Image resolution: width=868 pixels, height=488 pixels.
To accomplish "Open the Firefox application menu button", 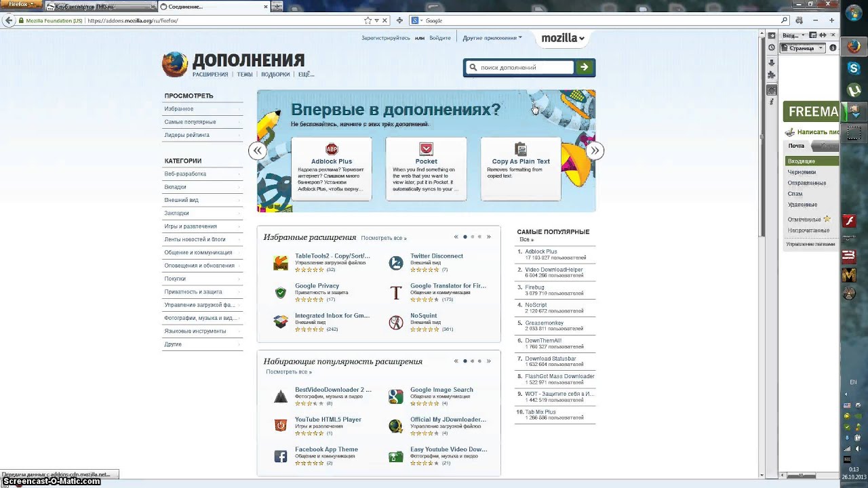I will [x=20, y=5].
